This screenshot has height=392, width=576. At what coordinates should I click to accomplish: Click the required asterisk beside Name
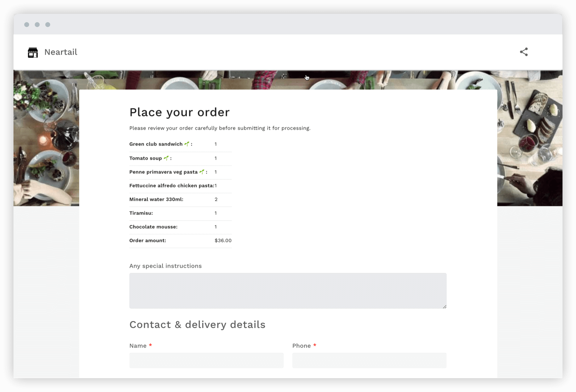pos(150,345)
